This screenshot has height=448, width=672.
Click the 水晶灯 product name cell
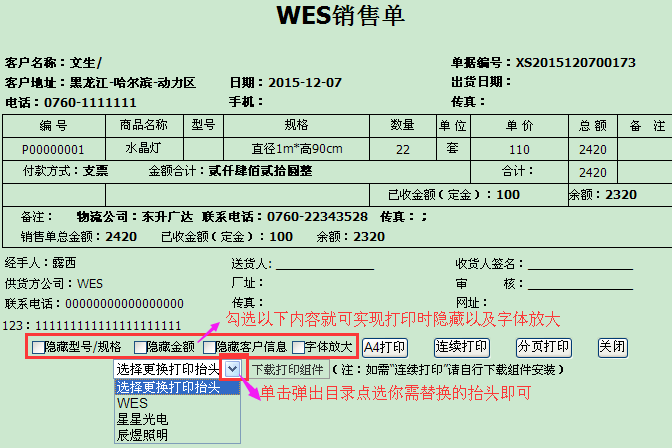(x=145, y=149)
